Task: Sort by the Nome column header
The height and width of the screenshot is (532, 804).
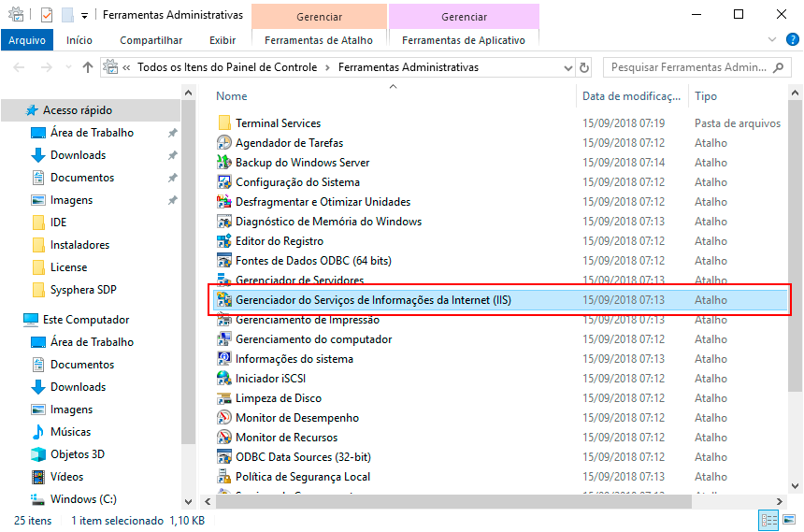Action: pos(231,96)
